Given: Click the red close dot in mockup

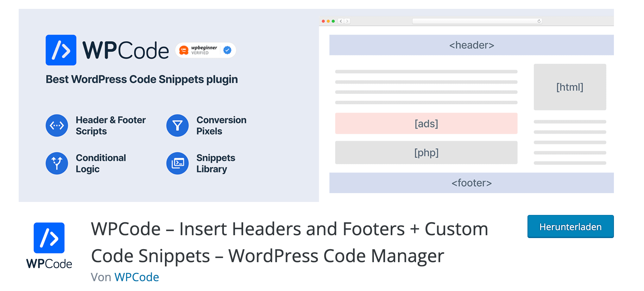Looking at the screenshot, I should tap(323, 21).
